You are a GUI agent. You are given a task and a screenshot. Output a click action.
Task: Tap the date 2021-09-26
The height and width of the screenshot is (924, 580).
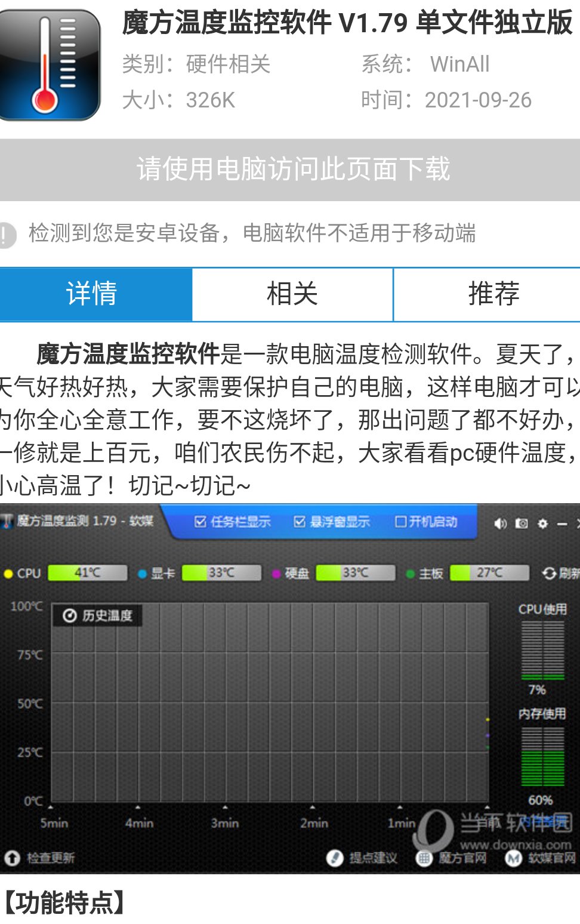pyautogui.click(x=478, y=100)
